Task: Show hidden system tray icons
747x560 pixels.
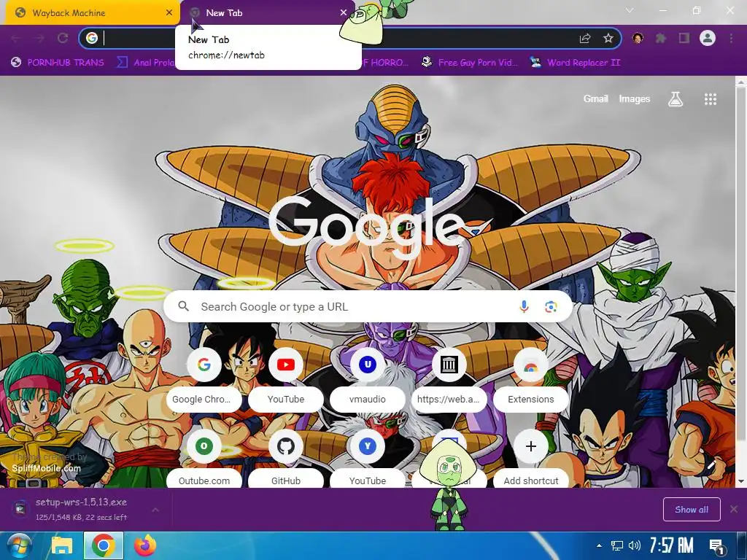Action: pos(600,545)
